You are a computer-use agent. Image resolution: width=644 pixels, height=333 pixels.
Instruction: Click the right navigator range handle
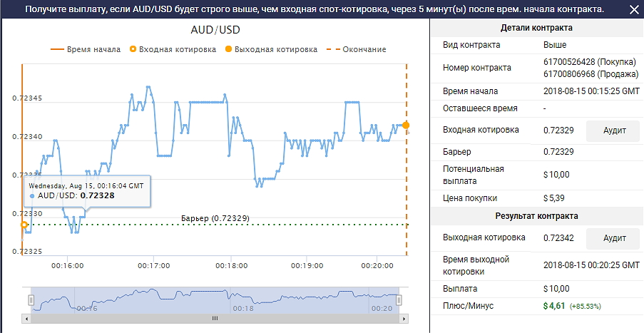tap(399, 300)
